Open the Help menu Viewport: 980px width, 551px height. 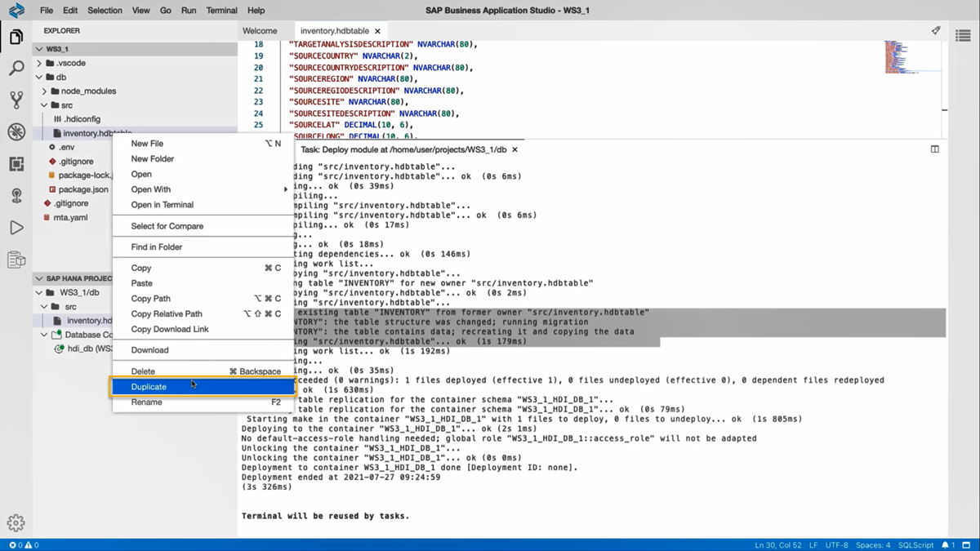256,11
